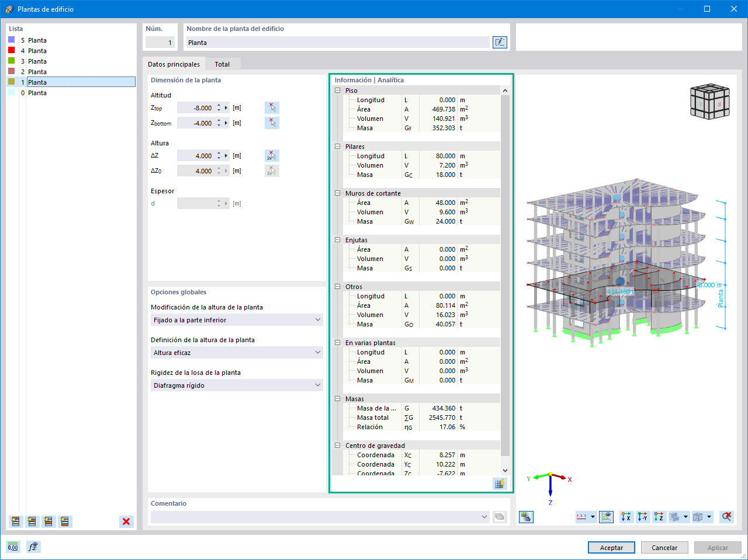
Task: Collapse the Otros section
Action: click(x=337, y=287)
